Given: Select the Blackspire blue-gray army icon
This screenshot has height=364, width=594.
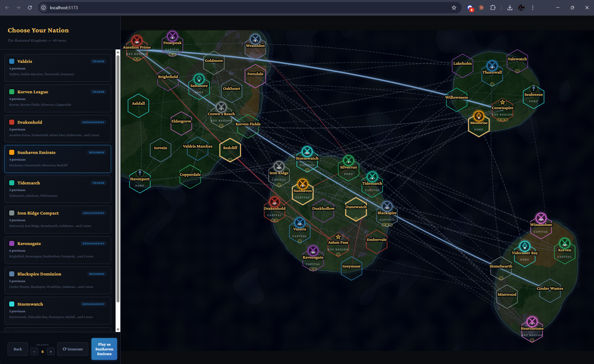Looking at the screenshot, I should tap(387, 206).
